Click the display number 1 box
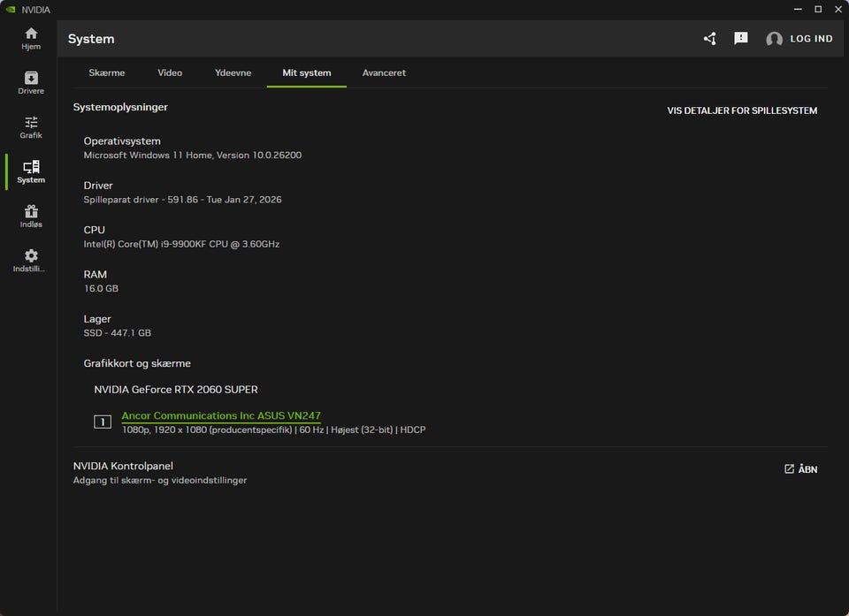The image size is (849, 616). 103,422
